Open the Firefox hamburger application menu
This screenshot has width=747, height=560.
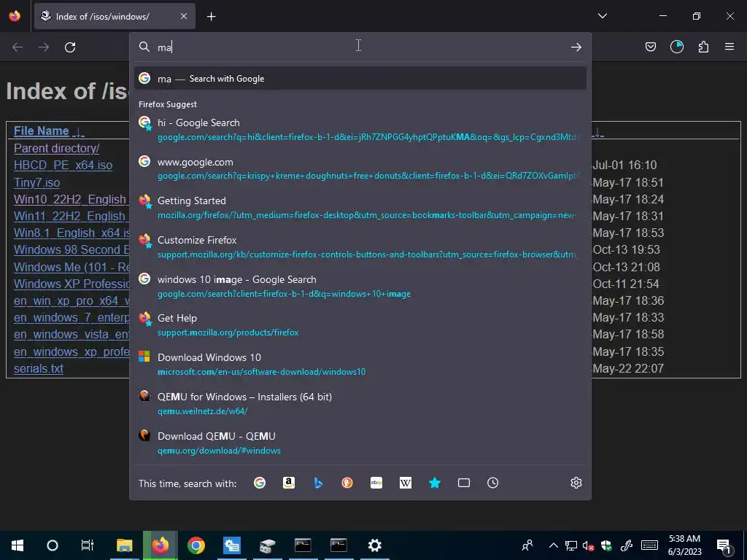click(x=729, y=47)
